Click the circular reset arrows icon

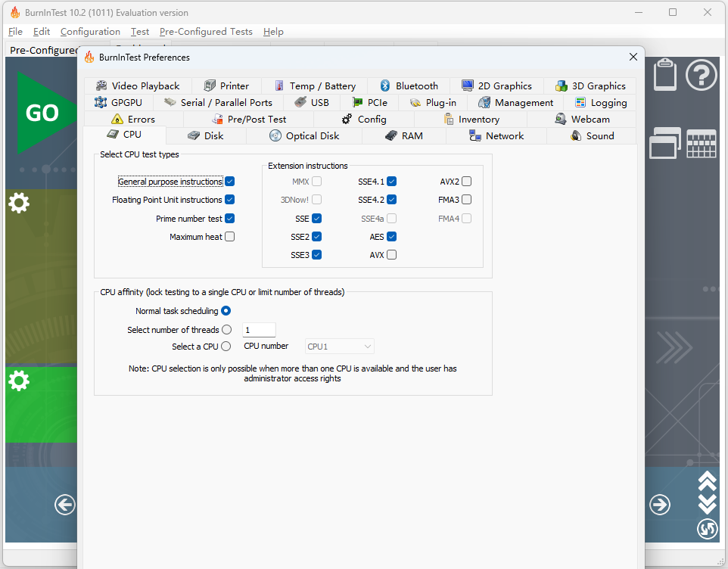pyautogui.click(x=707, y=529)
